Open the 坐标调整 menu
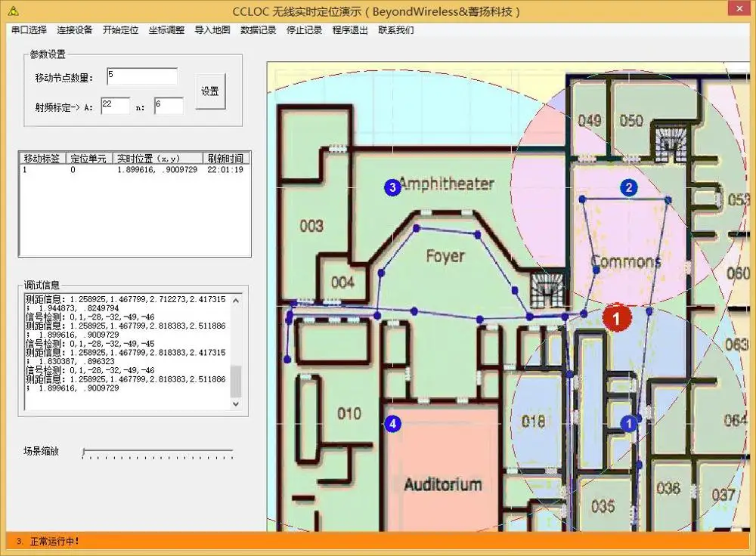Screen dimensions: 756x556 pyautogui.click(x=166, y=30)
